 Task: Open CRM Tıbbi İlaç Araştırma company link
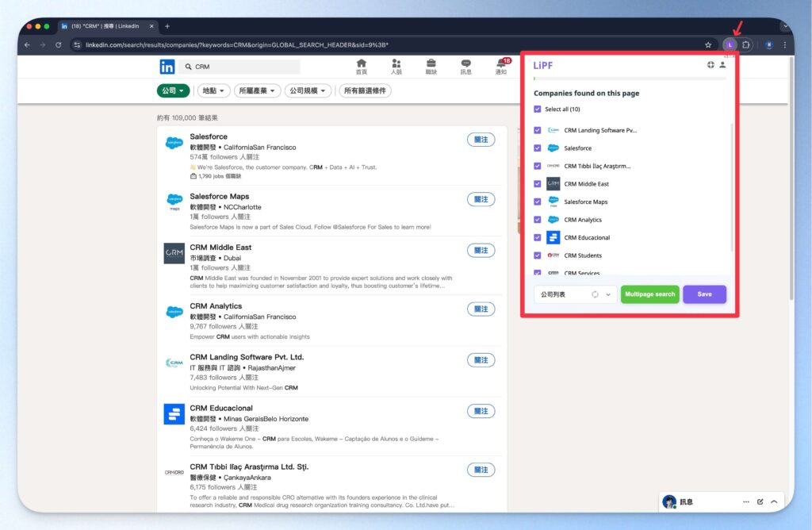point(249,467)
